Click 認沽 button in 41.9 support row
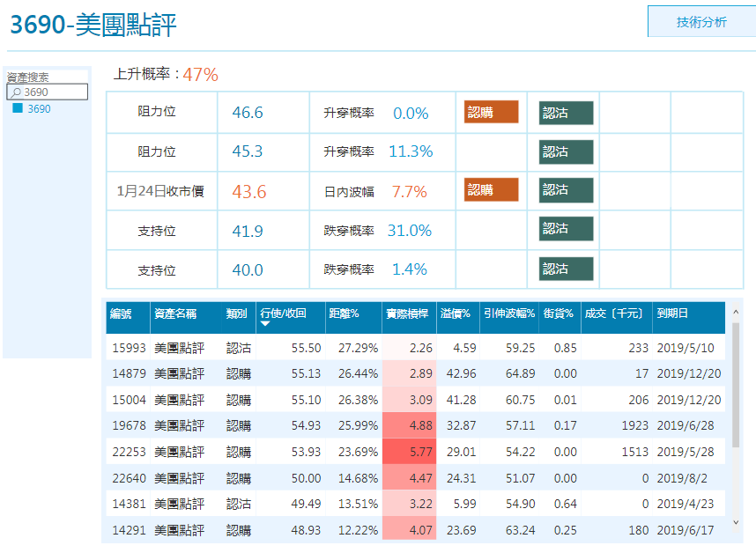756x553 pixels. (x=566, y=228)
